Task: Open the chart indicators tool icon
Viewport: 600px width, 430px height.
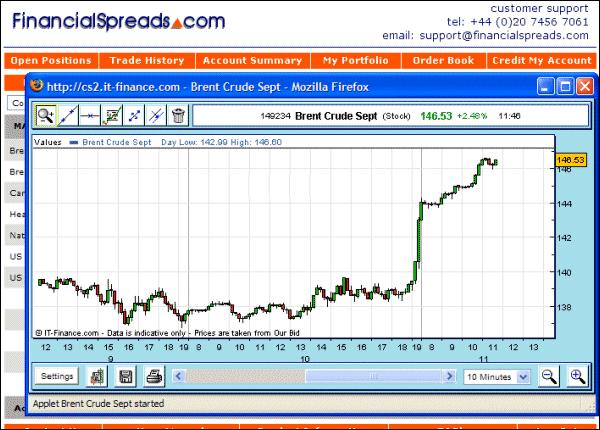Action: tap(112, 115)
